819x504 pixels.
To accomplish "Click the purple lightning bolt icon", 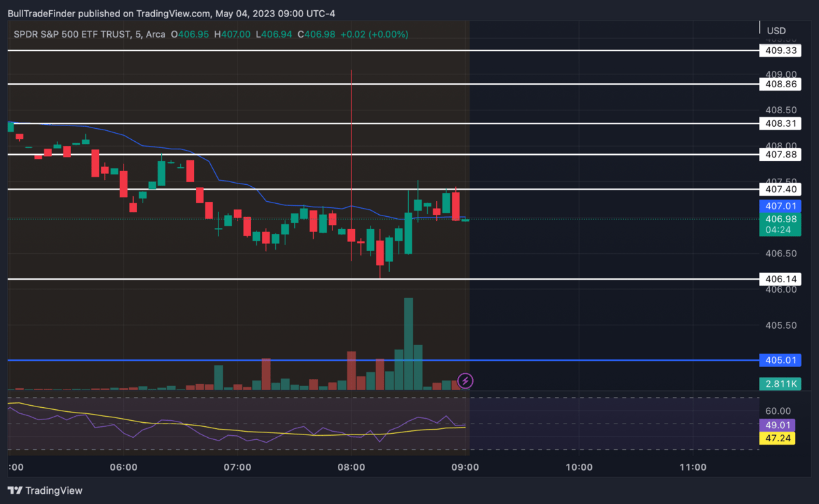I will [x=465, y=381].
